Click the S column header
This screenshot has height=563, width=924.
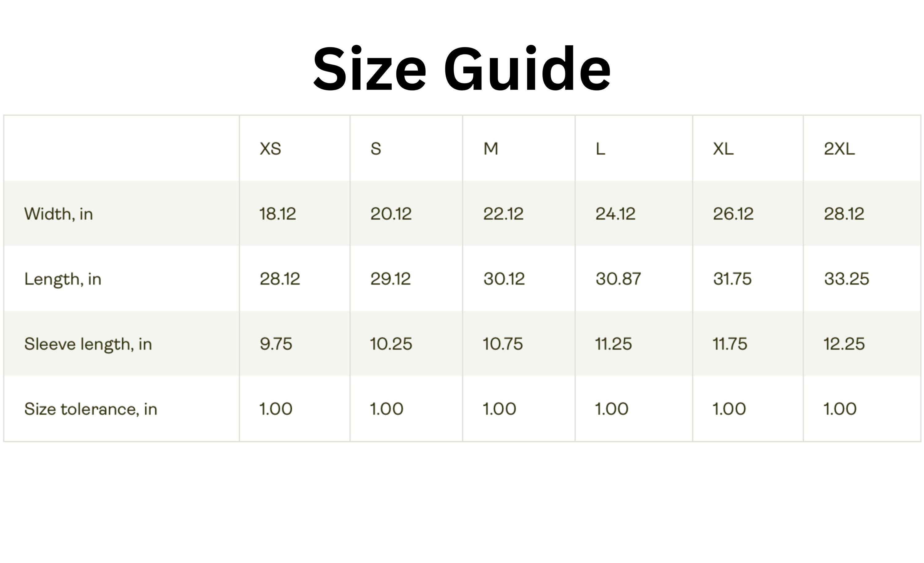click(376, 149)
